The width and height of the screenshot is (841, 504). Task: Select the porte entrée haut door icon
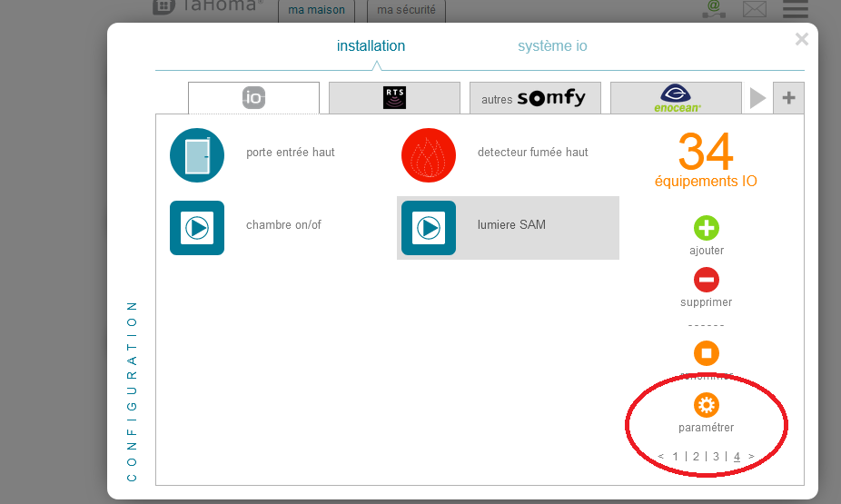click(196, 155)
